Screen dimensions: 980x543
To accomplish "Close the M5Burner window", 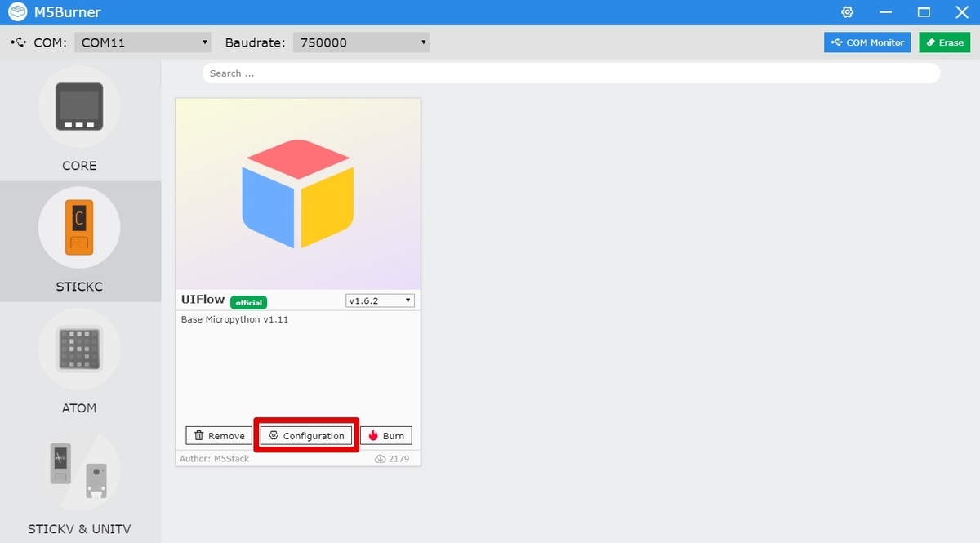I will click(961, 12).
